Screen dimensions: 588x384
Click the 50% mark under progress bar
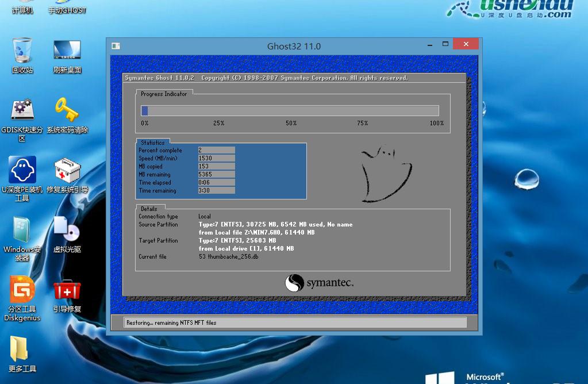click(291, 123)
